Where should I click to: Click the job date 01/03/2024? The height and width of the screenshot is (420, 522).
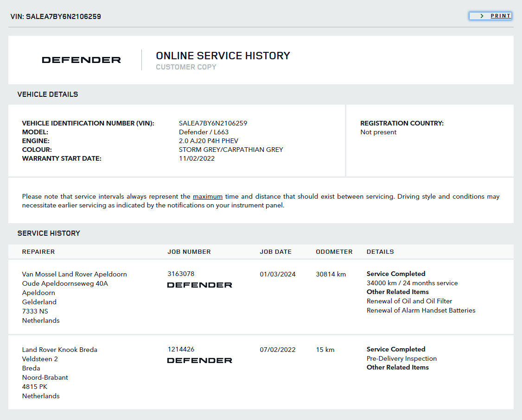(278, 274)
